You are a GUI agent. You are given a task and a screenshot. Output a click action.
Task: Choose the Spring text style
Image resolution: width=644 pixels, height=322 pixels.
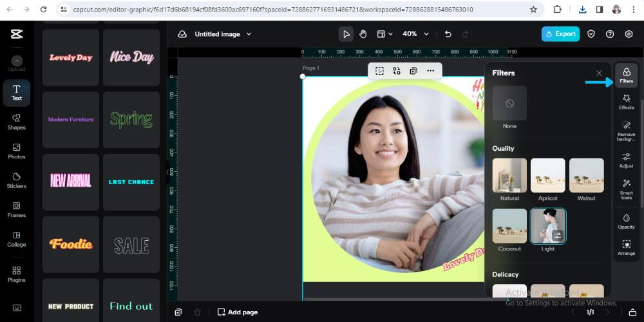pyautogui.click(x=131, y=120)
